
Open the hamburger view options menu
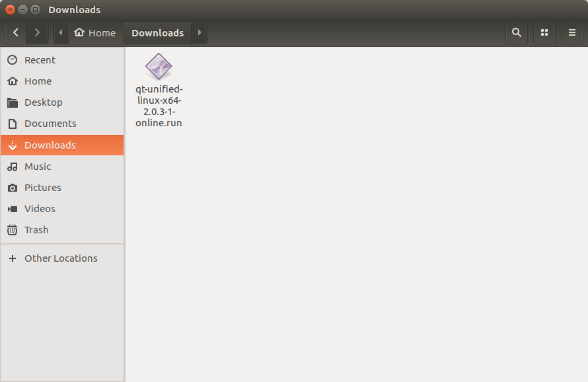572,32
